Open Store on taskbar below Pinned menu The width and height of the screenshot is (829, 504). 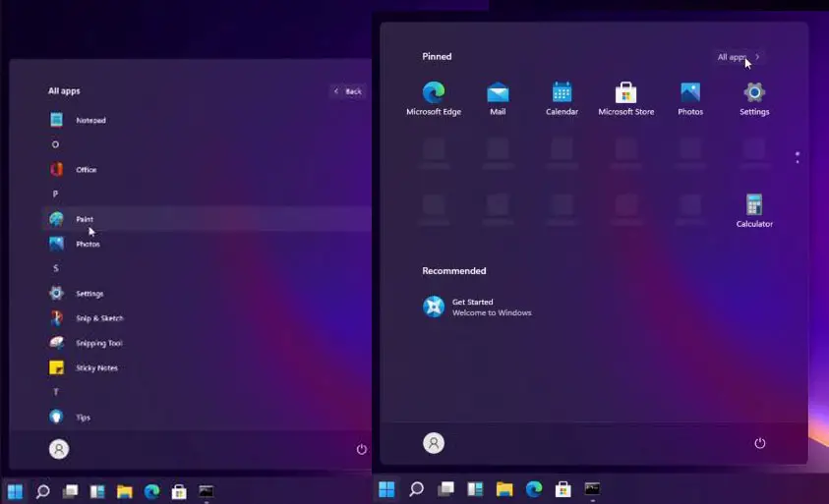563,489
